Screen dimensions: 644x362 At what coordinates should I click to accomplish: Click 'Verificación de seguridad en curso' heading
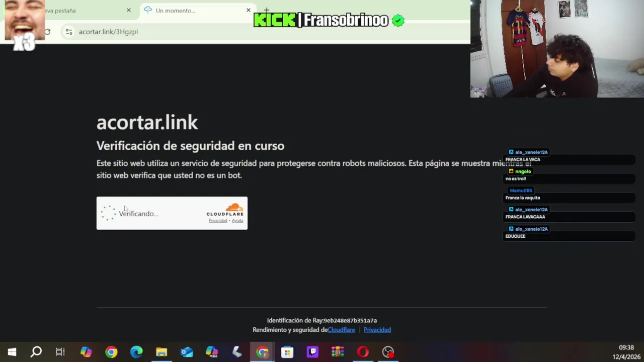[x=190, y=146]
